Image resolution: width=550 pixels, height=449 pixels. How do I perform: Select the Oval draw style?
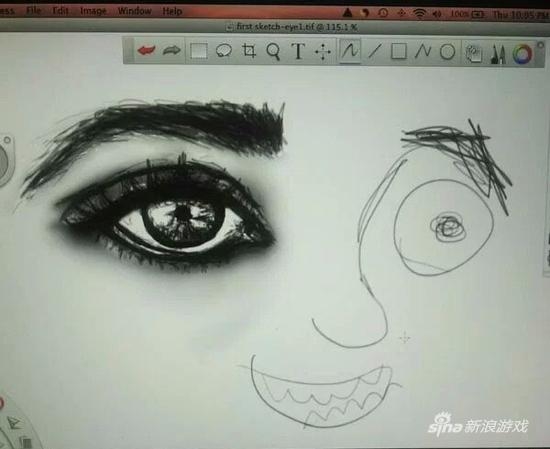[x=447, y=52]
